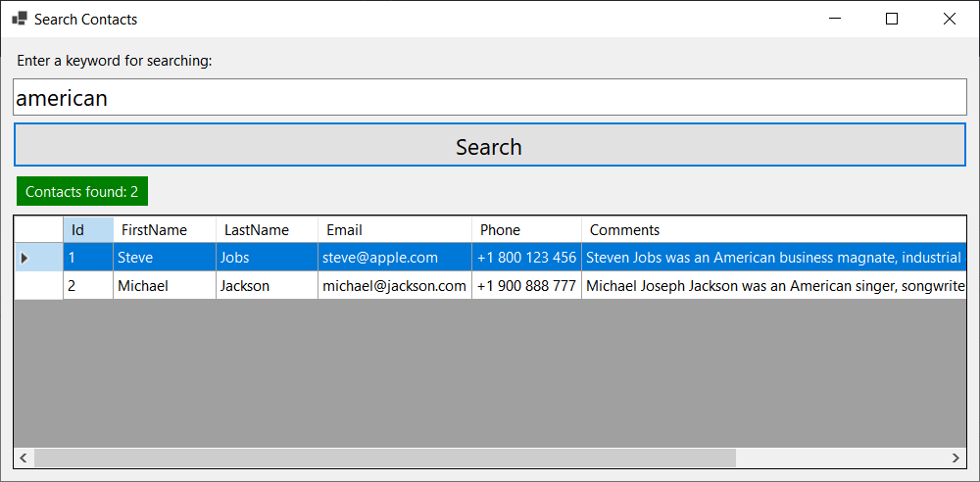980x482 pixels.
Task: Sort by the Phone column header
Action: [x=527, y=229]
